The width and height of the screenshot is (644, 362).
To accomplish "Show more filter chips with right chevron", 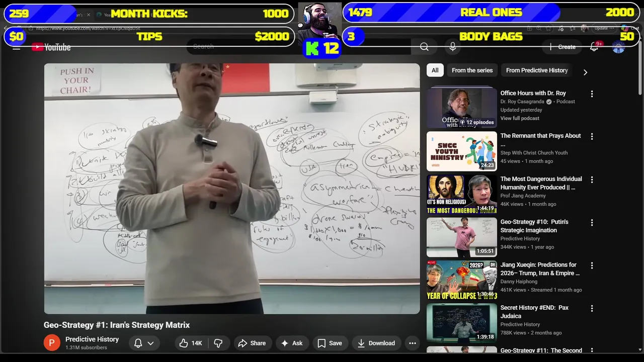I will point(585,72).
